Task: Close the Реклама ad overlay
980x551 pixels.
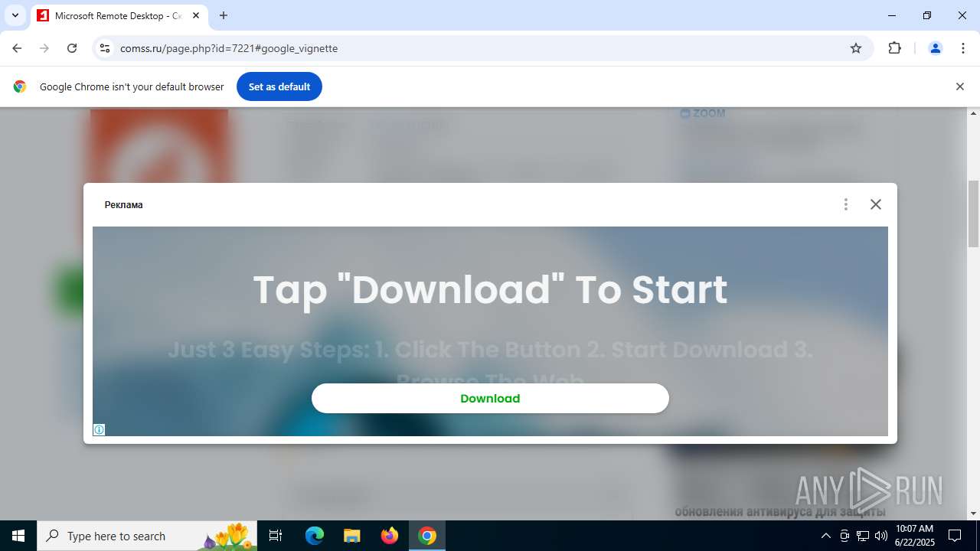Action: click(x=876, y=204)
